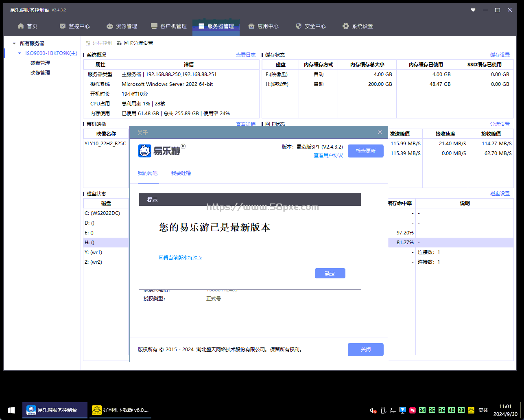Open the 应用中心 tab
The width and height of the screenshot is (524, 420).
[x=263, y=26]
